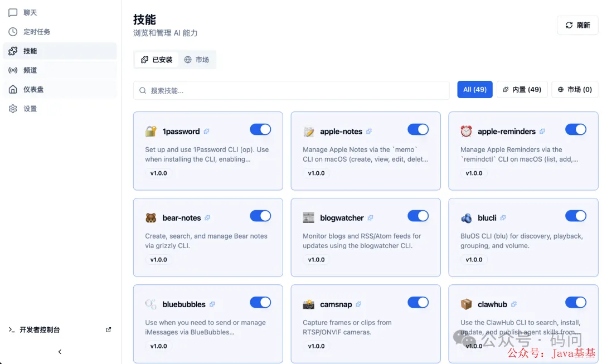602x364 pixels.
Task: Click the blogwatcher newspaper icon
Action: [308, 218]
